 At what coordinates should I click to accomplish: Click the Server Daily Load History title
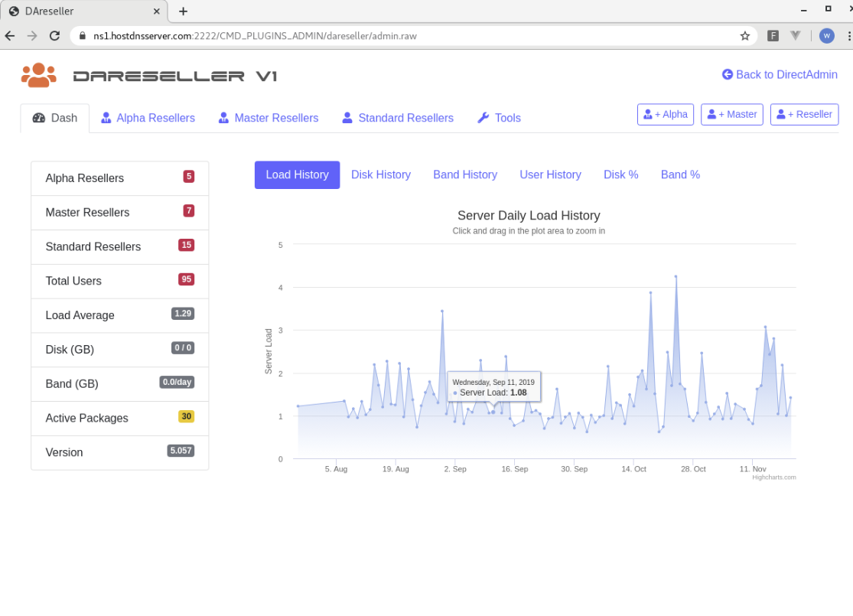[x=529, y=216]
